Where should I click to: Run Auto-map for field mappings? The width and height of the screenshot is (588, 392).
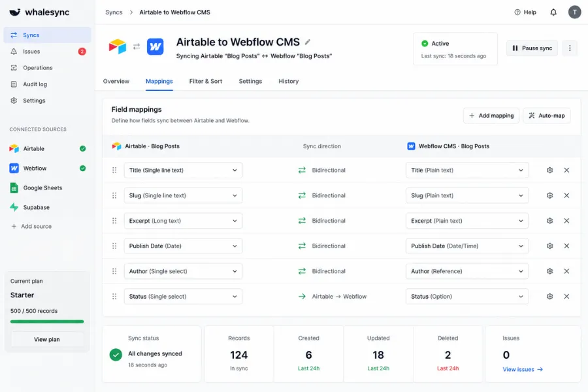coord(547,116)
